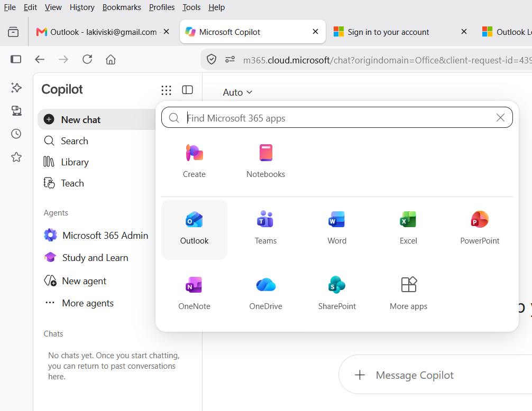Open the Tools menu

coord(191,7)
